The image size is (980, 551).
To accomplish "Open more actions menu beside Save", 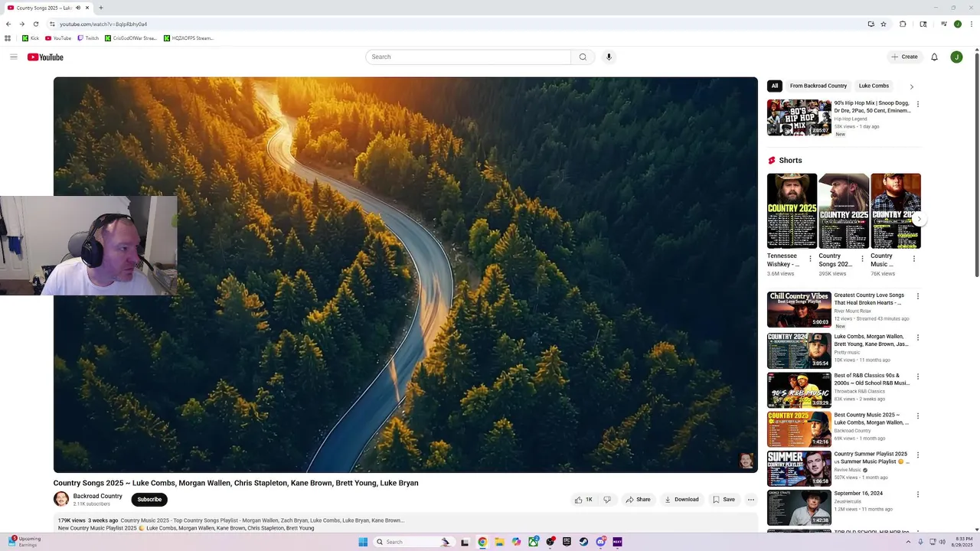I will (x=751, y=500).
